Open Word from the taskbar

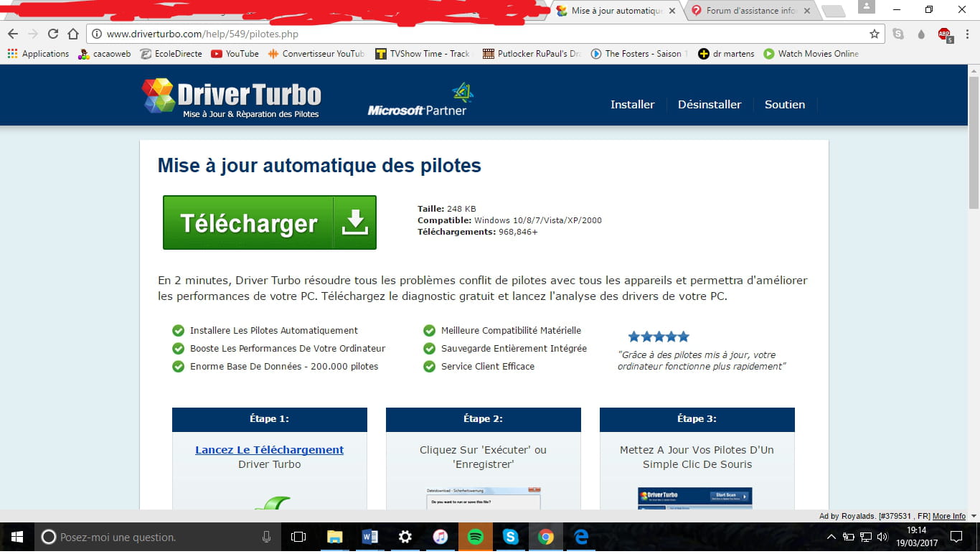370,537
